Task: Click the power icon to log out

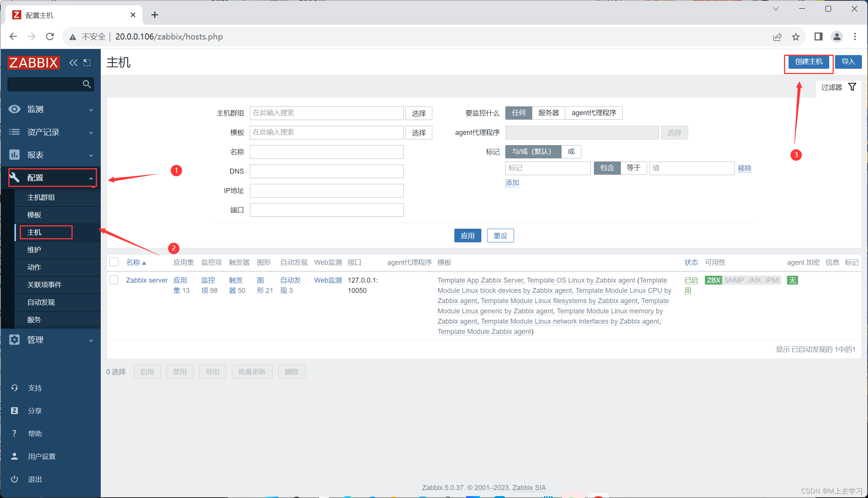Action: click(14, 479)
